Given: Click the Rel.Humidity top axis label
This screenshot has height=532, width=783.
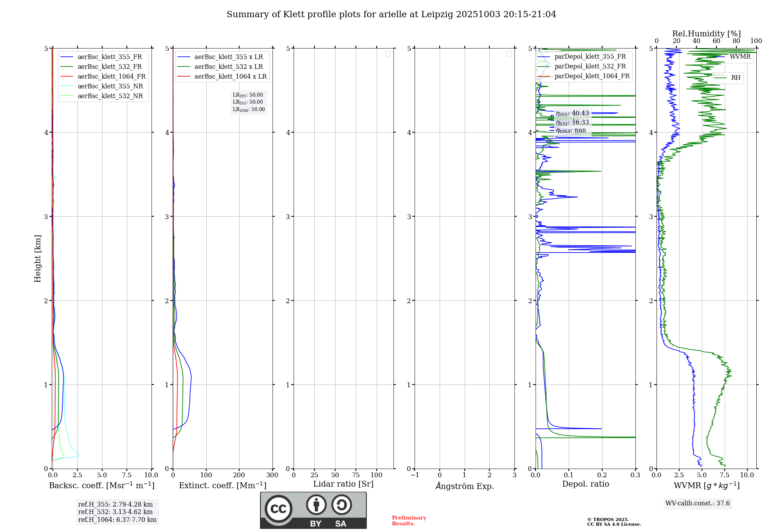Looking at the screenshot, I should (706, 34).
